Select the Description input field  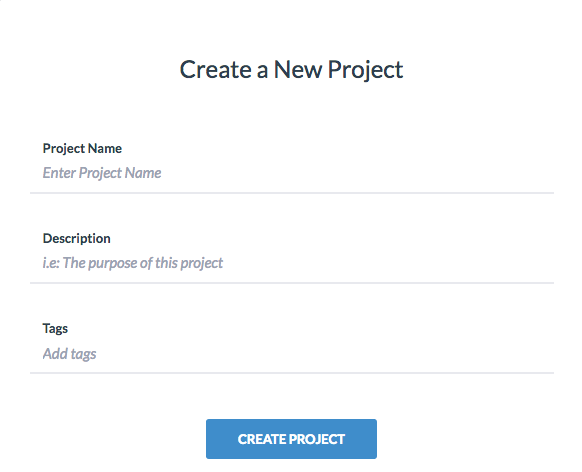(292, 263)
